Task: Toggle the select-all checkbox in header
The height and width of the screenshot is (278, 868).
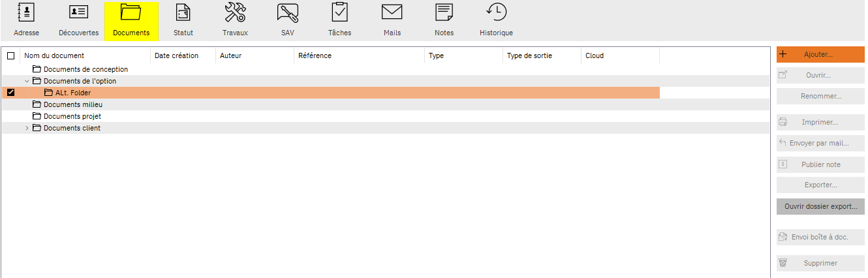Action: (10, 56)
